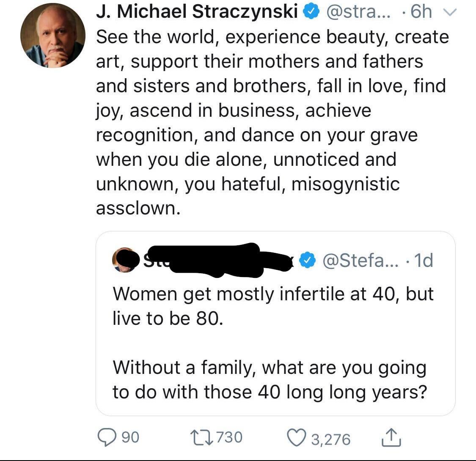Click the reply speech bubble icon

105,437
